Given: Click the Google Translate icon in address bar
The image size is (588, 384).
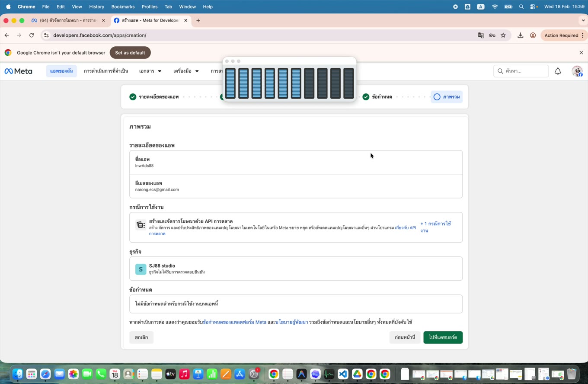Looking at the screenshot, I should click(481, 35).
